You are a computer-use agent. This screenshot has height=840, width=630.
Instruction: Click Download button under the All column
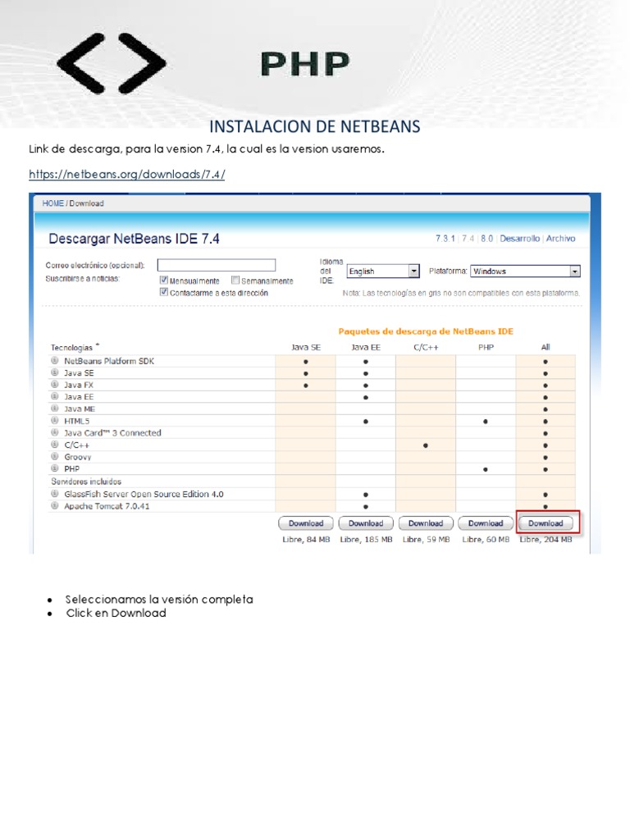coord(546,523)
